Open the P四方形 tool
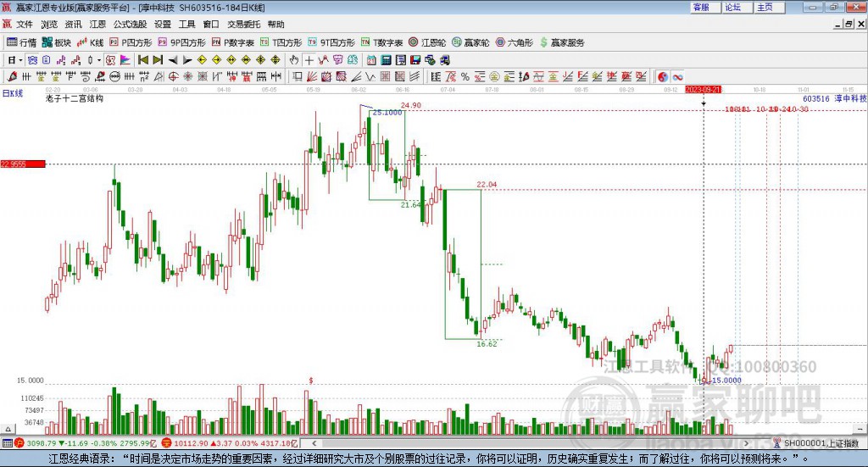The image size is (868, 467). click(x=131, y=42)
